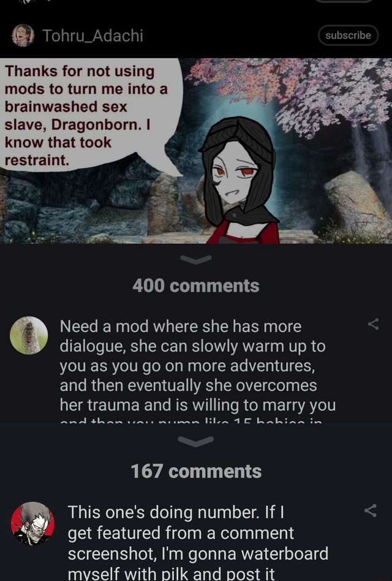392x581 pixels.
Task: Open the Tohru_Adachi username link
Action: click(92, 36)
